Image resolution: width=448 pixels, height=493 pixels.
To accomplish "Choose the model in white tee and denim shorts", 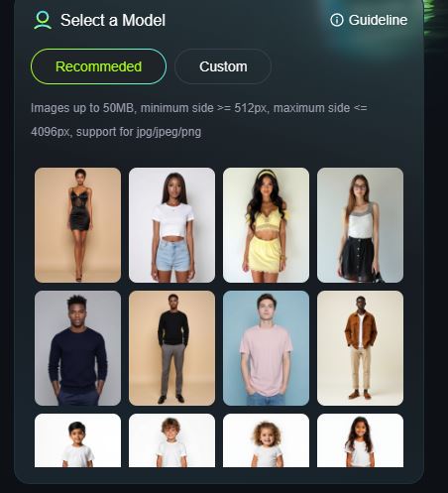I will pos(171,225).
